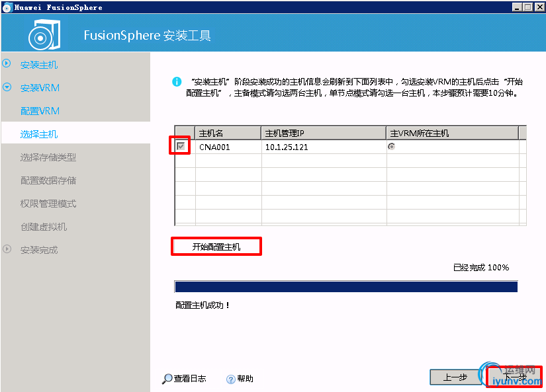
Task: Maximize the Huawei FusionSphere window
Action: pyautogui.click(x=528, y=7)
